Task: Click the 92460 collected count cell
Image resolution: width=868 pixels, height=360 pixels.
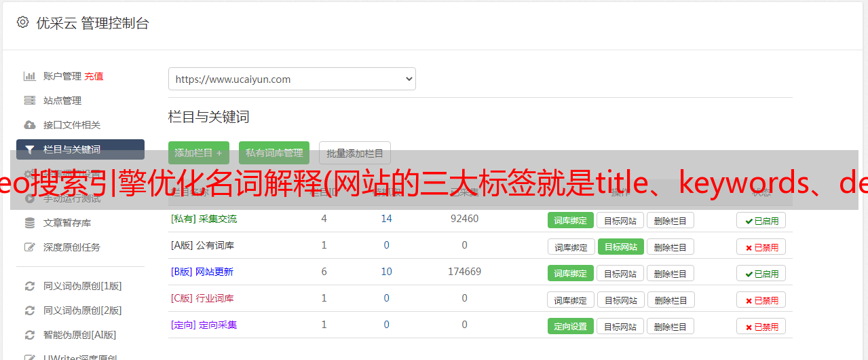Action: [x=464, y=219]
